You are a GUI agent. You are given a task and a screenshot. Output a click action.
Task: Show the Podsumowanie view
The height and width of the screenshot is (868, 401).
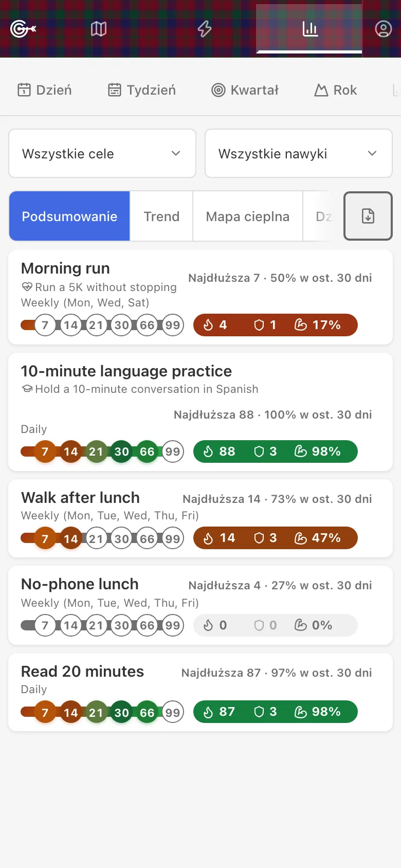click(69, 216)
